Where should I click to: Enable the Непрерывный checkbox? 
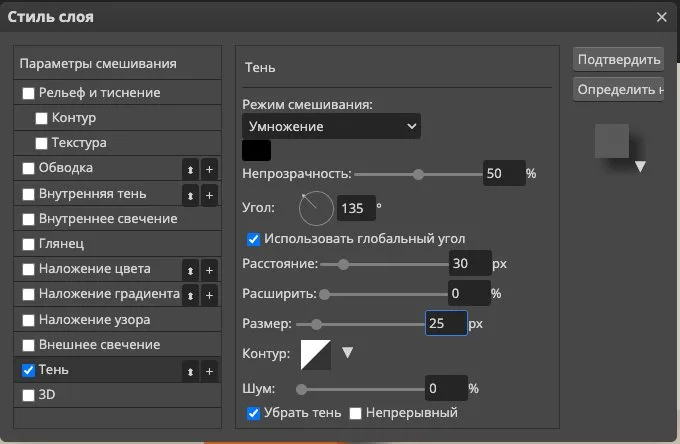pos(356,414)
